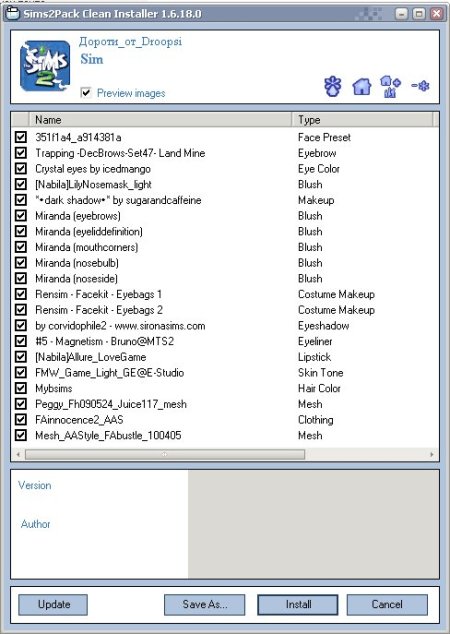The height and width of the screenshot is (634, 450).
Task: Select the Peggy_Fh090524_Juice117_mesh row
Action: pyautogui.click(x=225, y=404)
